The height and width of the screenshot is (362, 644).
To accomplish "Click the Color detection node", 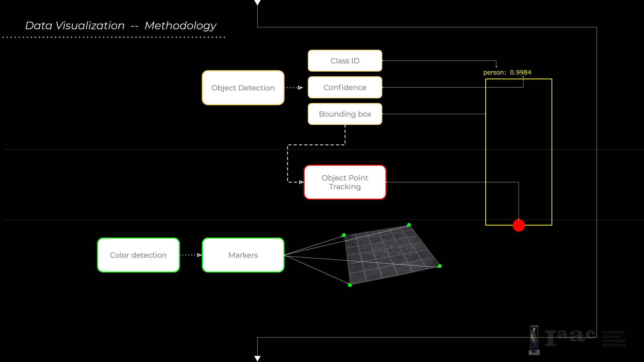I will 138,255.
